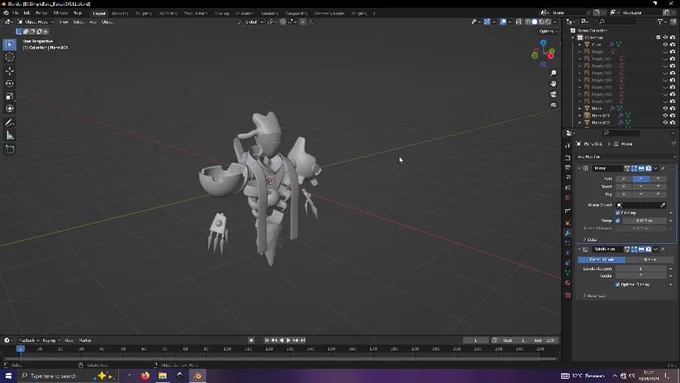Jump to timeline end frame
Viewport: 680px width, 383px height.
tap(303, 340)
